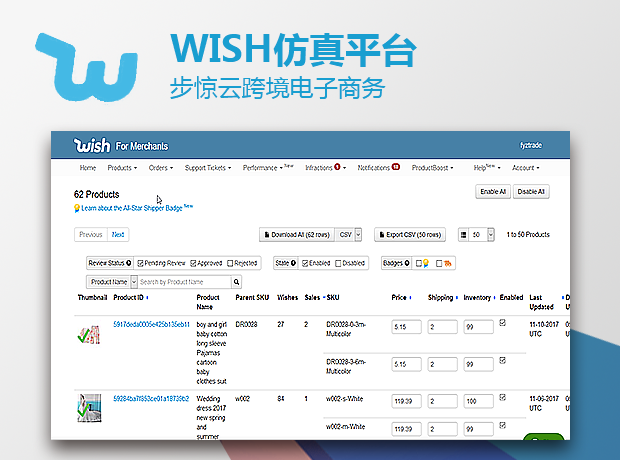Click the Notifications count badge
The height and width of the screenshot is (460, 620).
[x=396, y=167]
